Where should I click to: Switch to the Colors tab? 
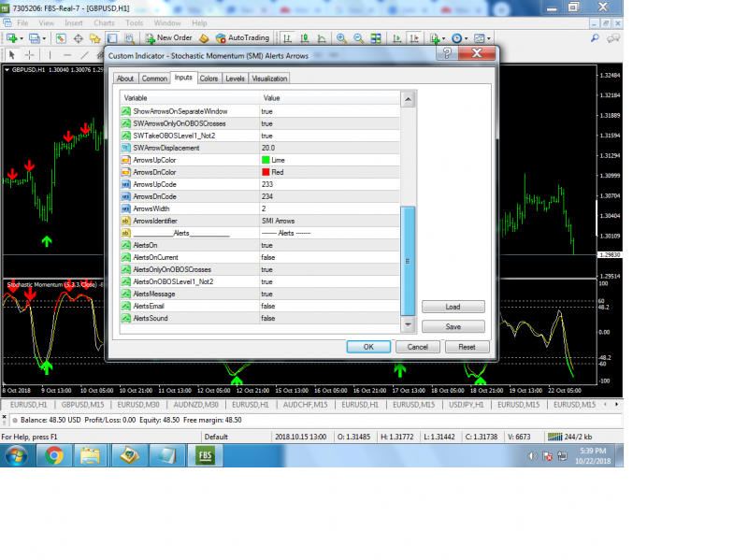pos(209,79)
